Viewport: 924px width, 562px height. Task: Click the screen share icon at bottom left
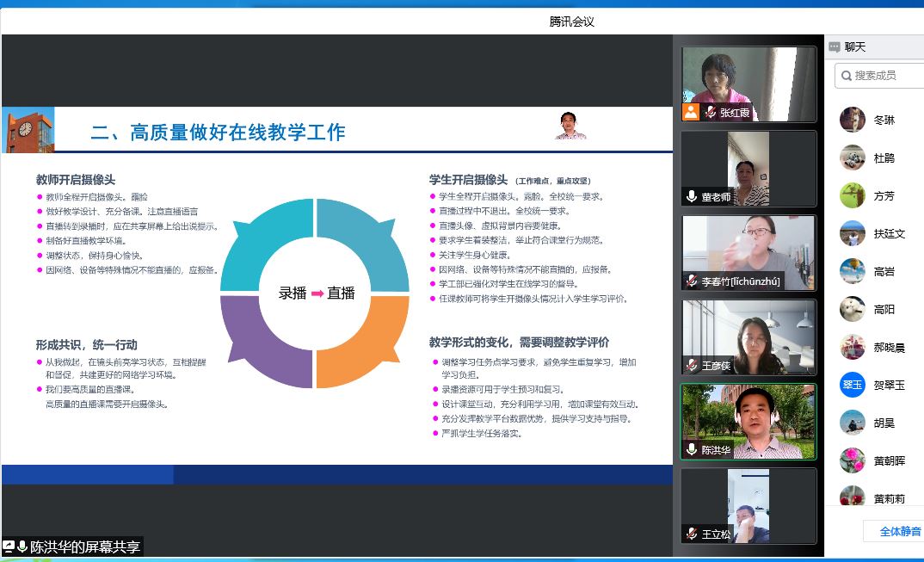[9, 547]
